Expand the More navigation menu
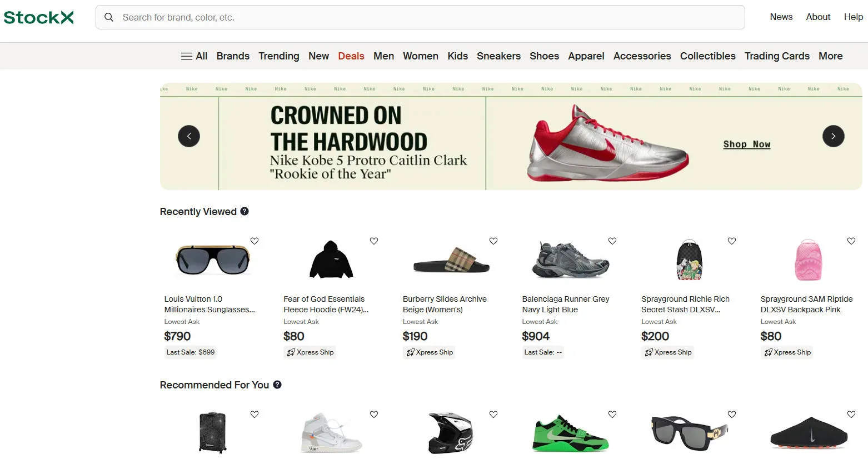The image size is (868, 459). click(x=830, y=56)
